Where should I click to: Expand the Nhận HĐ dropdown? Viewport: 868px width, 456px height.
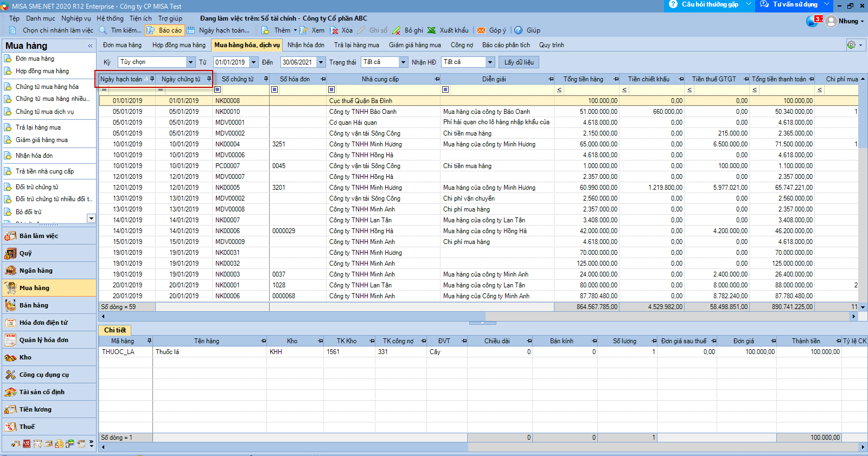click(x=490, y=62)
